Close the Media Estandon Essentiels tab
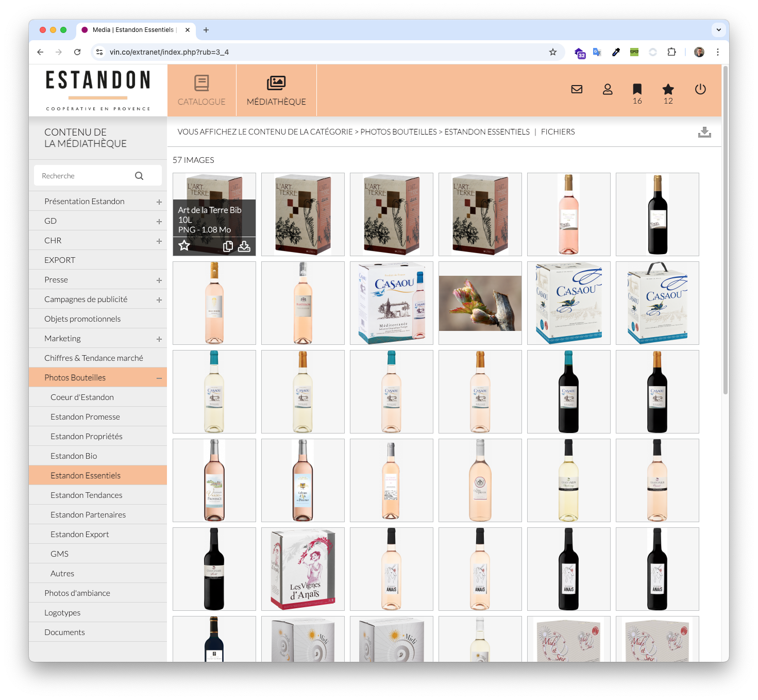This screenshot has height=700, width=758. point(188,30)
